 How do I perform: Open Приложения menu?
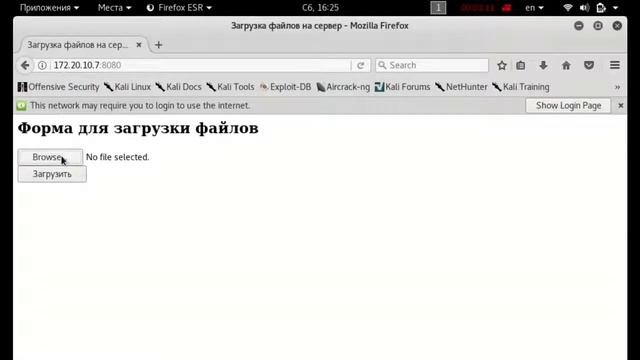49,8
